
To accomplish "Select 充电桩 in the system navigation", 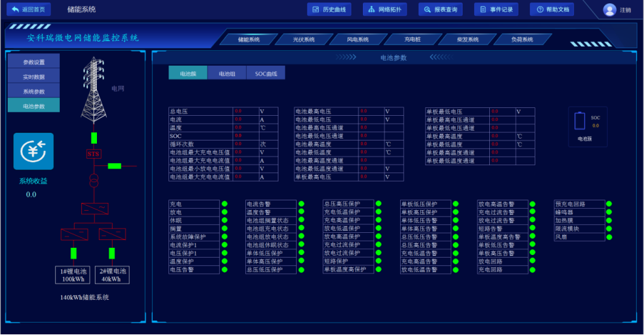I will click(412, 40).
